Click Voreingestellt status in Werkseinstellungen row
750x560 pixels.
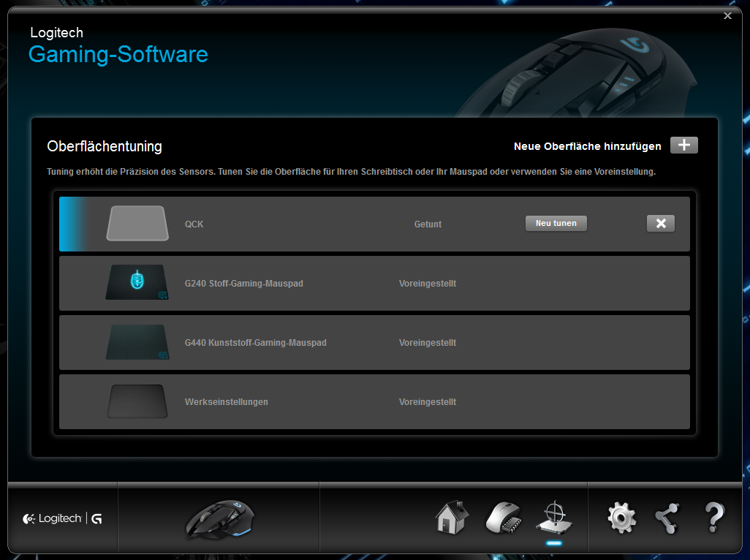click(x=428, y=402)
